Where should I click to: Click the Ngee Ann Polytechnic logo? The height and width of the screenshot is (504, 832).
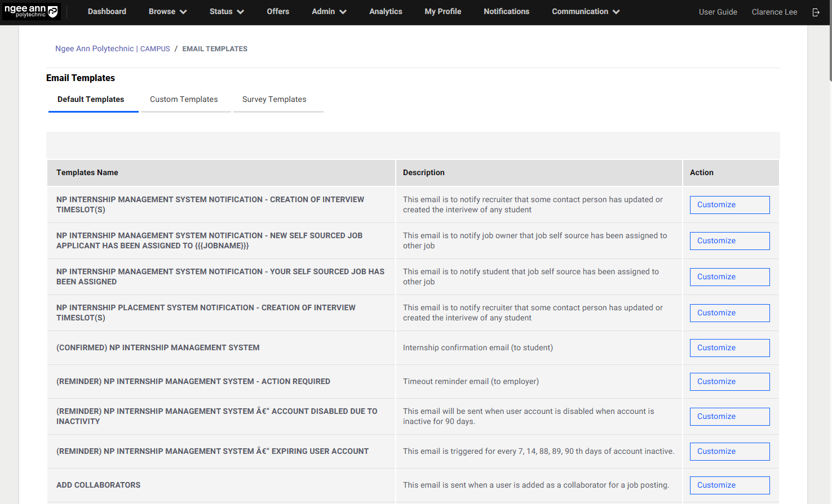coord(31,11)
